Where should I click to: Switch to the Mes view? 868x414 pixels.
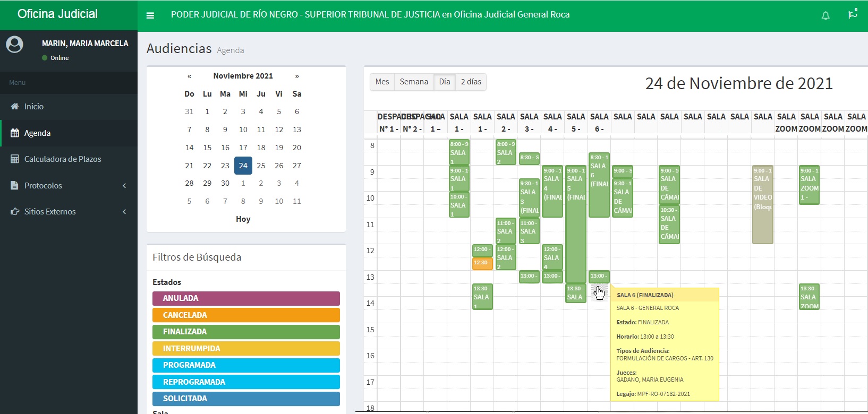coord(382,82)
